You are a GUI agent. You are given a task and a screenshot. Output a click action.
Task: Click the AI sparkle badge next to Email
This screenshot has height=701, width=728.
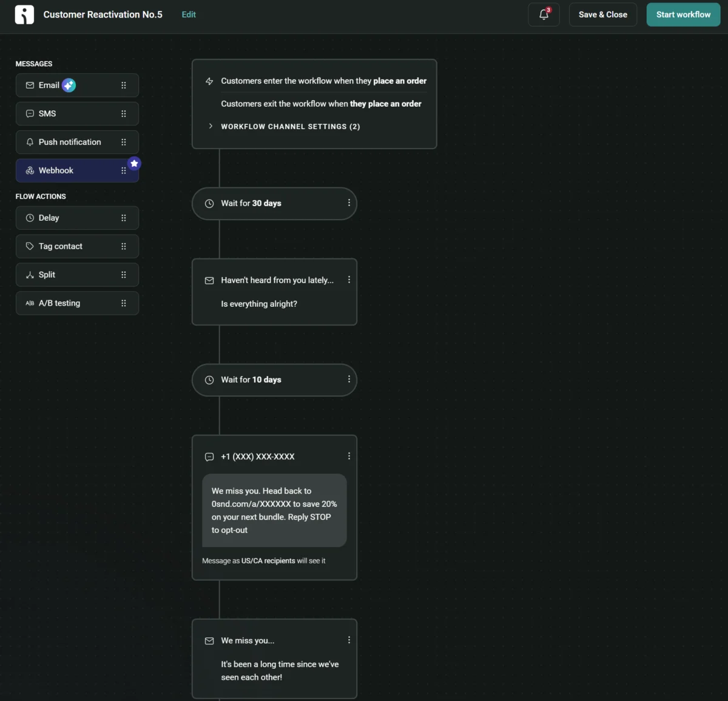[69, 86]
